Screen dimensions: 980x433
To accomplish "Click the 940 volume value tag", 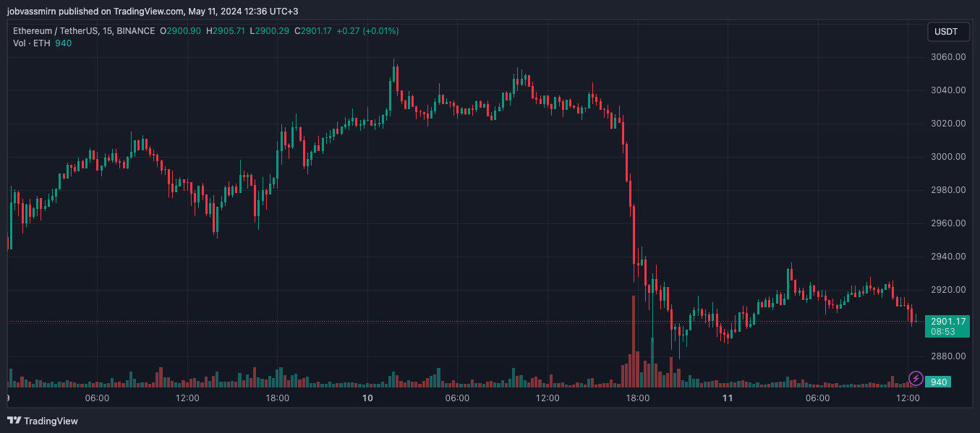I will click(939, 382).
